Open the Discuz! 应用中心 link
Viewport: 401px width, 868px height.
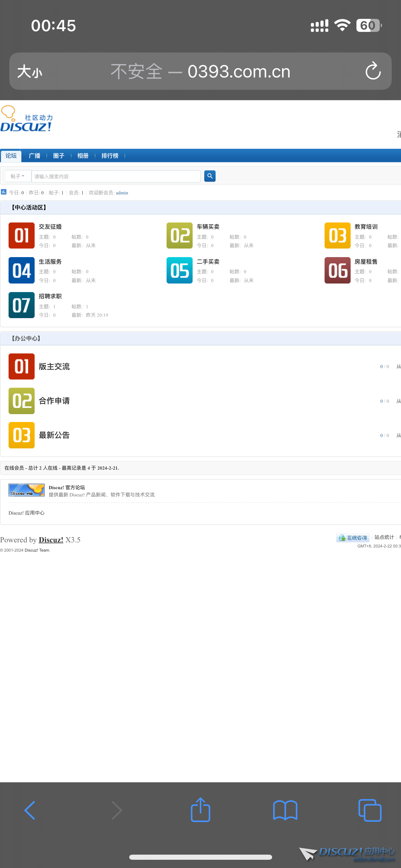tap(26, 513)
